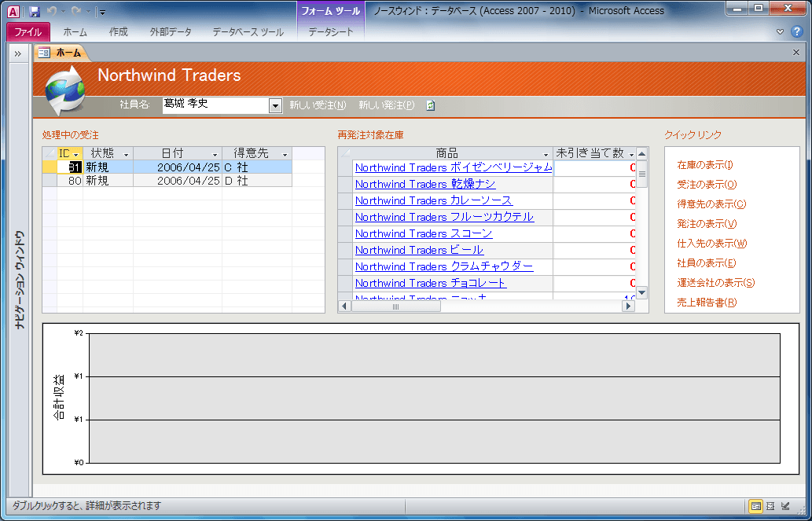Viewport: 812px width, 521px height.
Task: Open the Customize Quick Access Toolbar arrow
Action: point(101,11)
